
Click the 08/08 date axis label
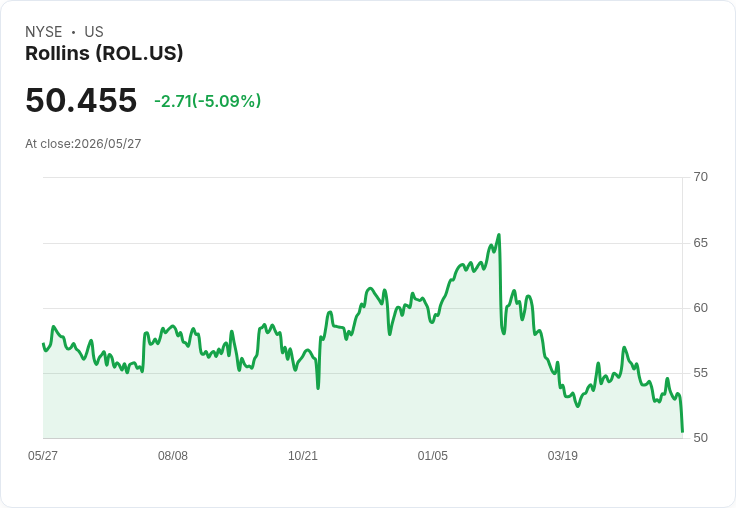pos(173,455)
